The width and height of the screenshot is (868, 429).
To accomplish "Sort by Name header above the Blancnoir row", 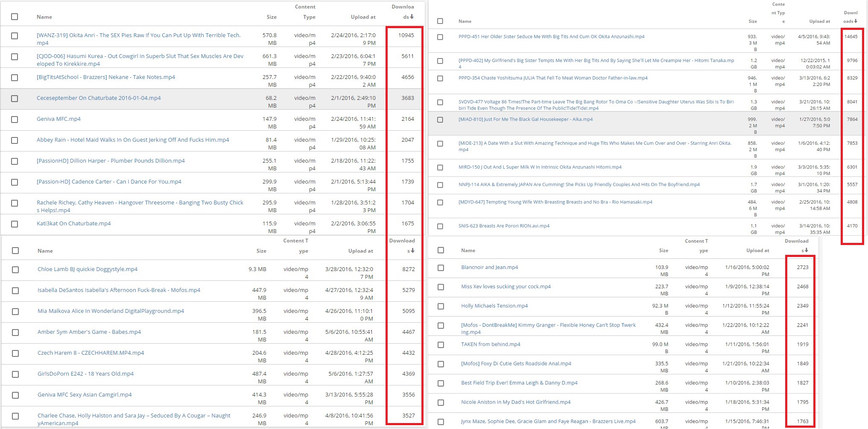I will pos(468,251).
